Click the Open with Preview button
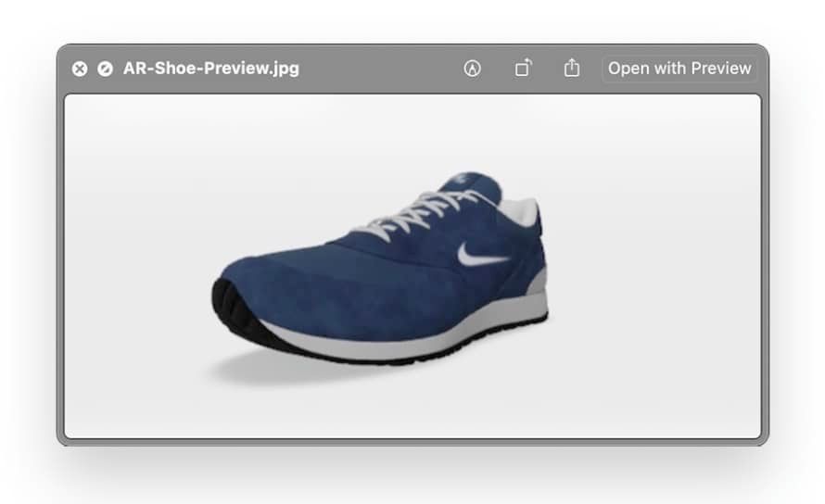 [x=679, y=69]
